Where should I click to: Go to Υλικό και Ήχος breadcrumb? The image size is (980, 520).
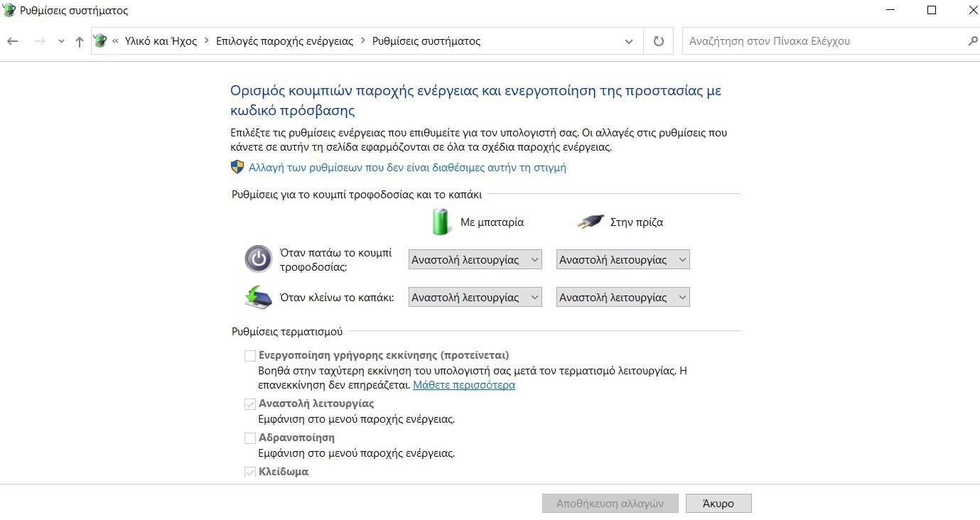161,41
